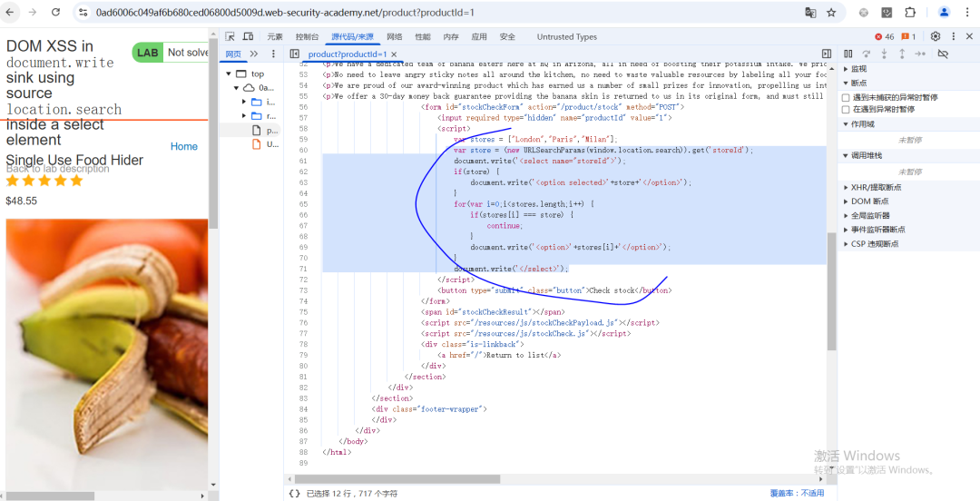Expand the r… folder in navigator
The height and width of the screenshot is (501, 980).
tap(244, 116)
